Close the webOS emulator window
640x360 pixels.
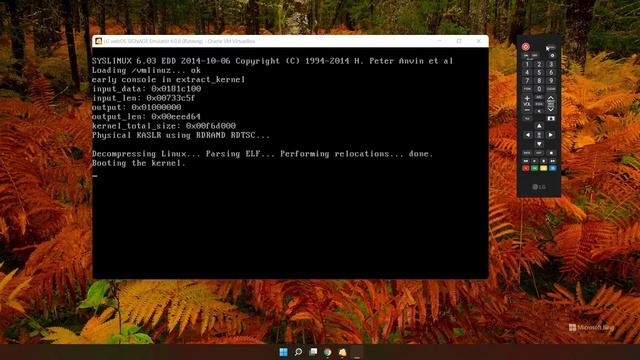(478, 41)
